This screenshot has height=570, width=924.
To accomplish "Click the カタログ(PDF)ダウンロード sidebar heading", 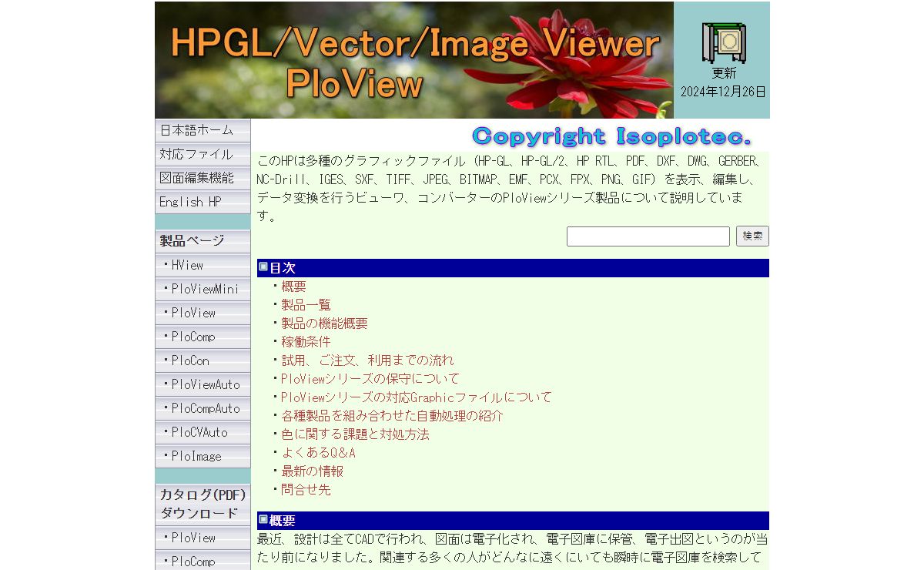I will (203, 505).
